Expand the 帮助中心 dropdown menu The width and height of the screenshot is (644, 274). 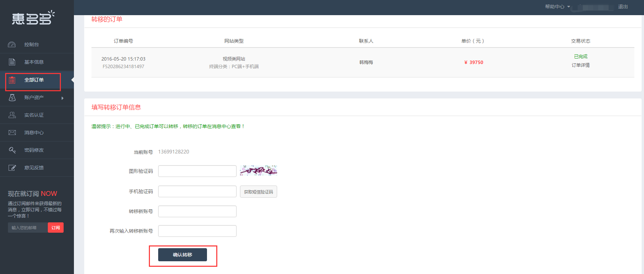pos(557,7)
